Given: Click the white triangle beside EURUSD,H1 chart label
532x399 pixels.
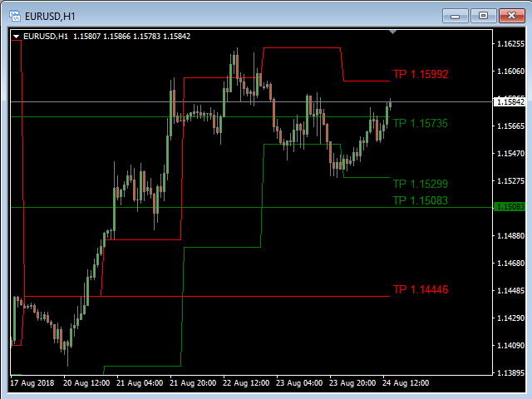Looking at the screenshot, I should tap(16, 36).
